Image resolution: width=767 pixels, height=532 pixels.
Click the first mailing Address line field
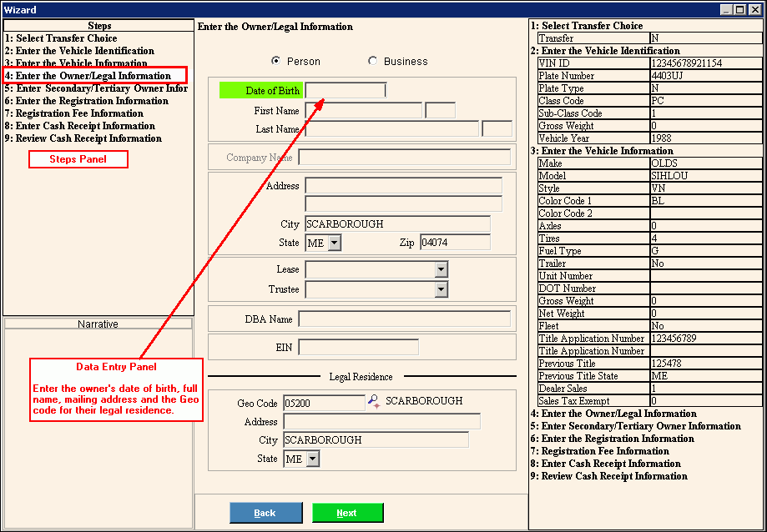[x=404, y=186]
